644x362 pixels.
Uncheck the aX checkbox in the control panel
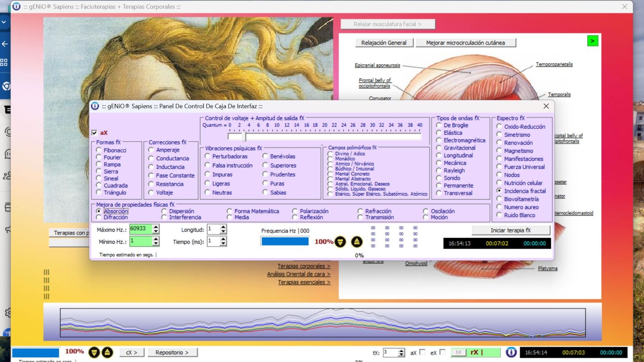point(95,133)
